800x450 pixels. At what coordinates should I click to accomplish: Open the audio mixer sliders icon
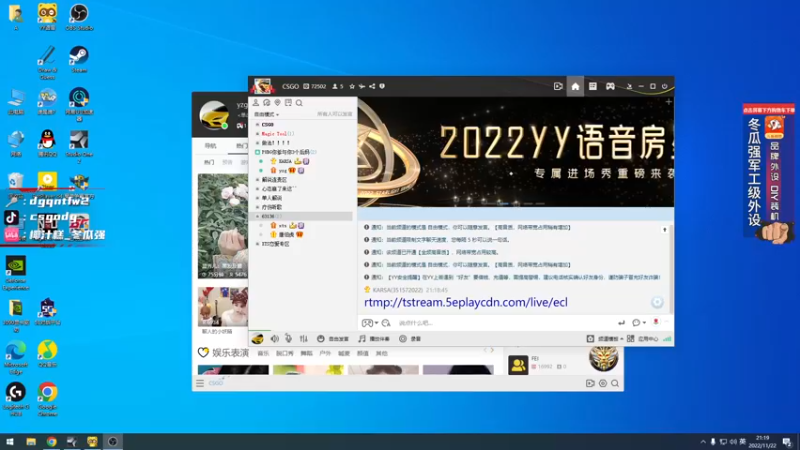pyautogui.click(x=304, y=339)
